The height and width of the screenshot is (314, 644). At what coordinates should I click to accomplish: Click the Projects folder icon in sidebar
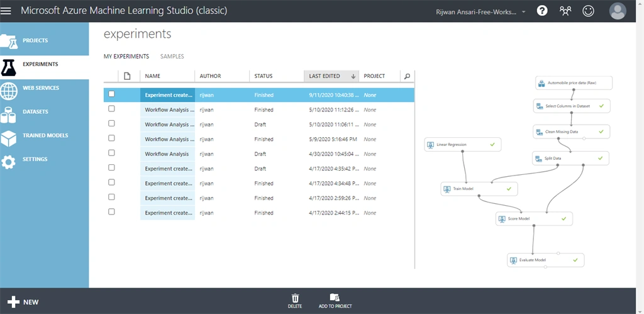point(9,41)
